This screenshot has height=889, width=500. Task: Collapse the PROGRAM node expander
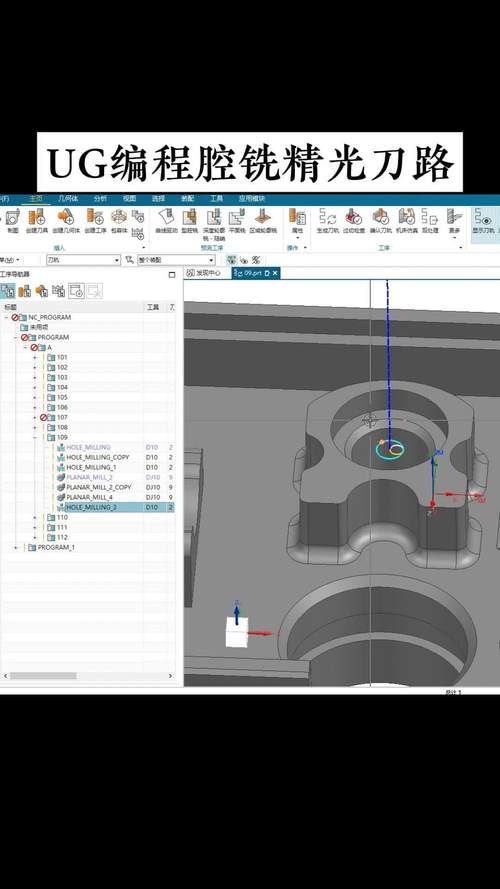pyautogui.click(x=16, y=337)
